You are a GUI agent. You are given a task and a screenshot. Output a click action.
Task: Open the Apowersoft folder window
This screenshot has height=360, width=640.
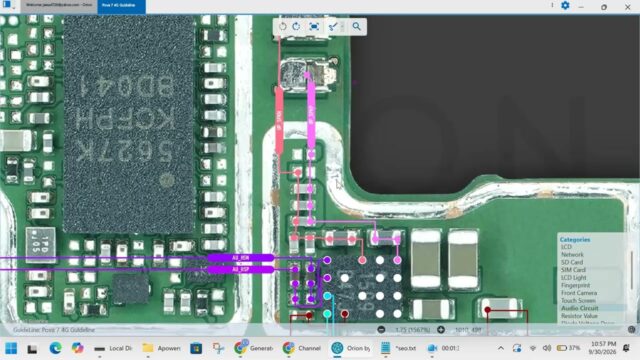(x=161, y=348)
